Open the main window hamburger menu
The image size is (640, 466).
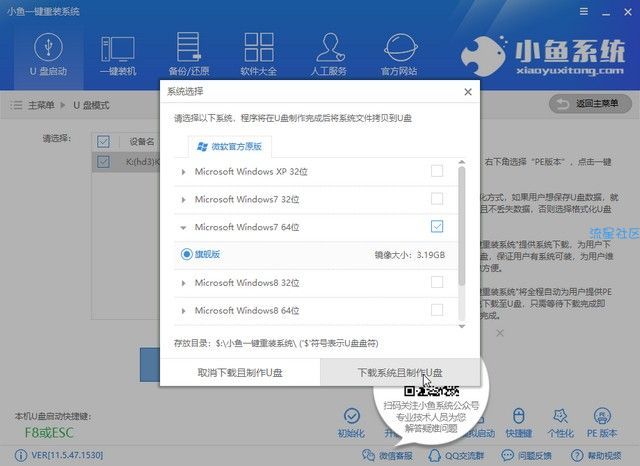pos(584,11)
